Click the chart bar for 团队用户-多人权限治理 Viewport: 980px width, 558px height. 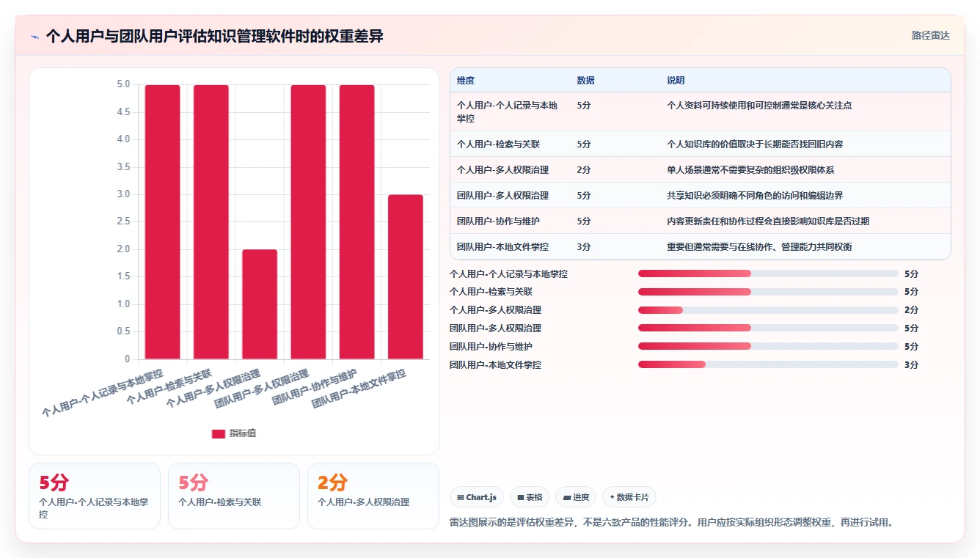308,222
